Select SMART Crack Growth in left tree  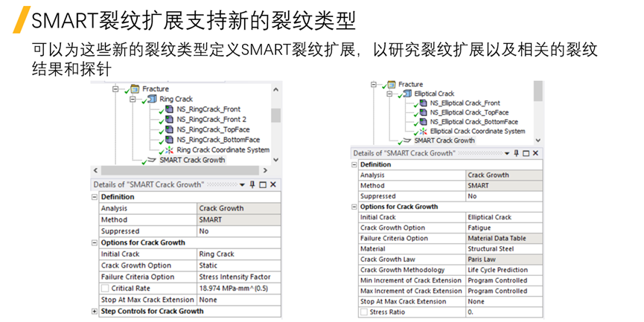(x=192, y=160)
